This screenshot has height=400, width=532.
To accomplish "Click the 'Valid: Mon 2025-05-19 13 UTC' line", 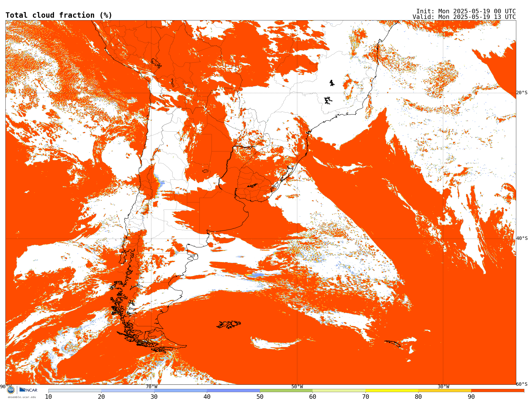I will [x=464, y=17].
